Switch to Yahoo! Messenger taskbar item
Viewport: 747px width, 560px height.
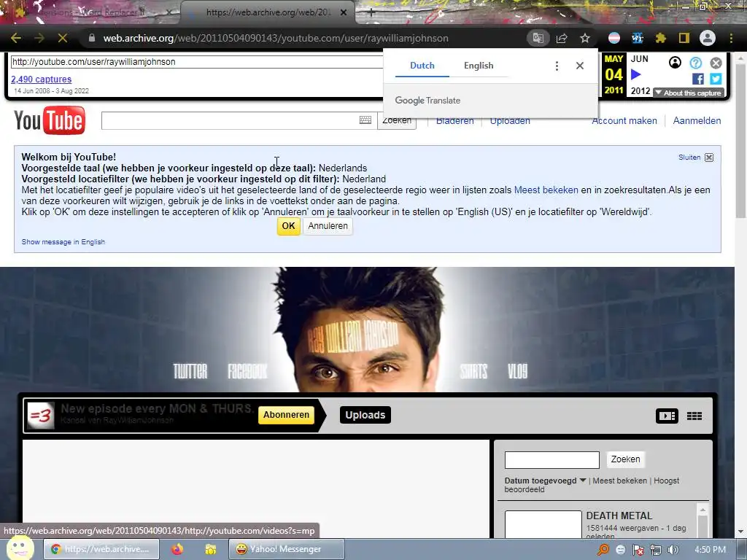[286, 549]
